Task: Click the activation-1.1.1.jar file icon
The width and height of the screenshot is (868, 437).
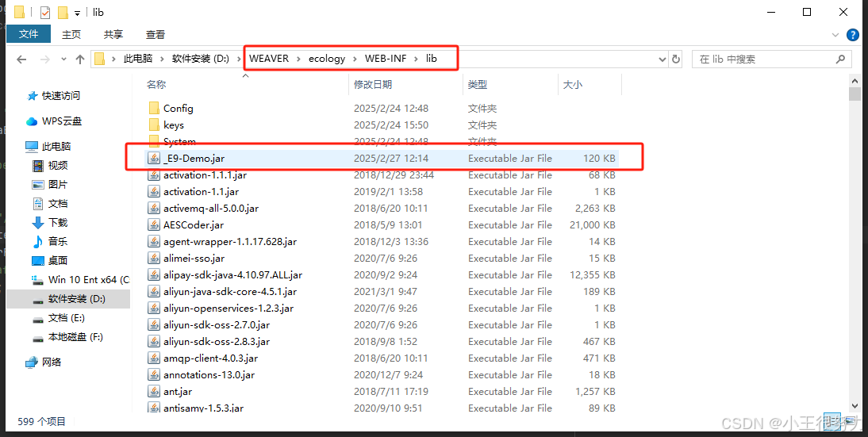Action: [154, 174]
